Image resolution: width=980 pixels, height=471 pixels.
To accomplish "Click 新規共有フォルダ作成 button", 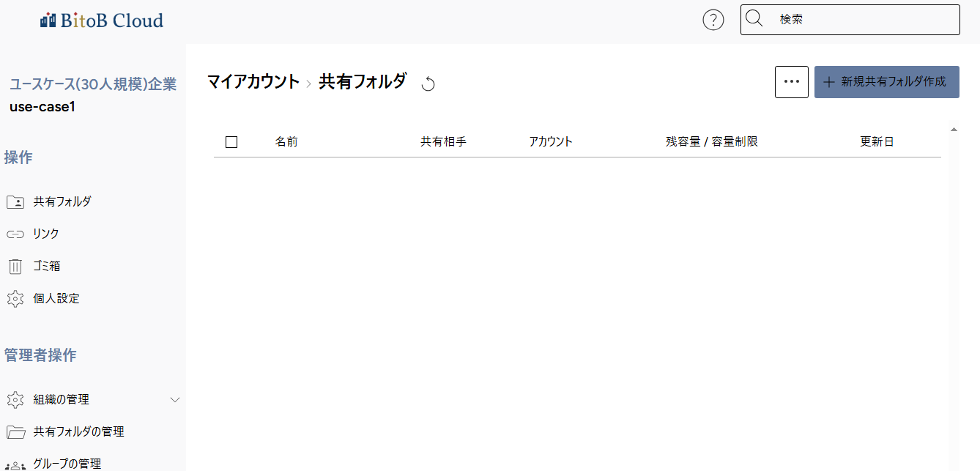I will 887,82.
